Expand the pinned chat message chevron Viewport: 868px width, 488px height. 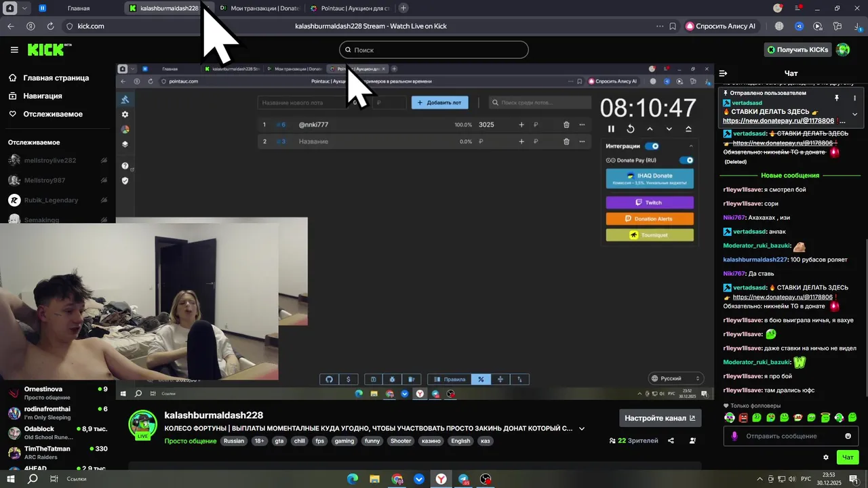click(854, 114)
